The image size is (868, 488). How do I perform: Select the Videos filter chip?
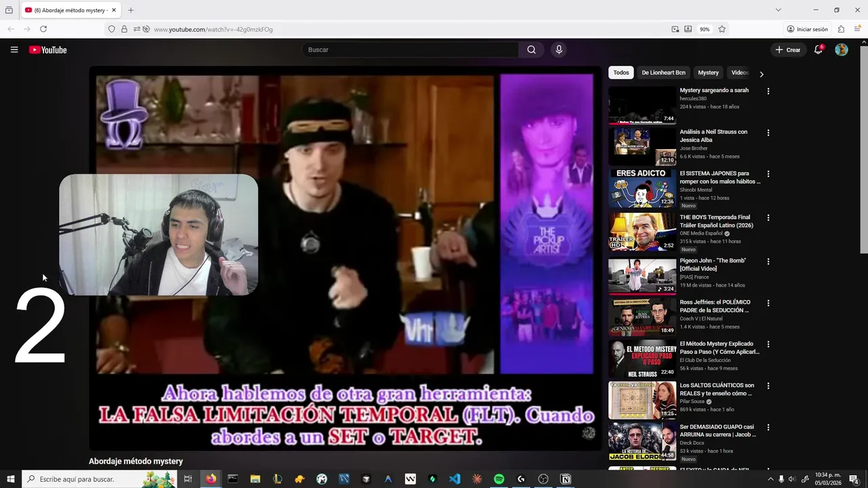coord(740,73)
